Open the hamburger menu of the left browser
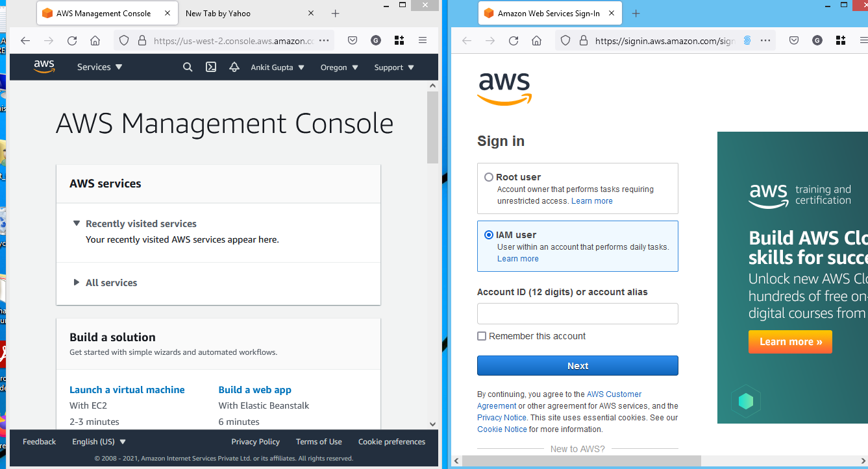The height and width of the screenshot is (469, 868). (423, 40)
